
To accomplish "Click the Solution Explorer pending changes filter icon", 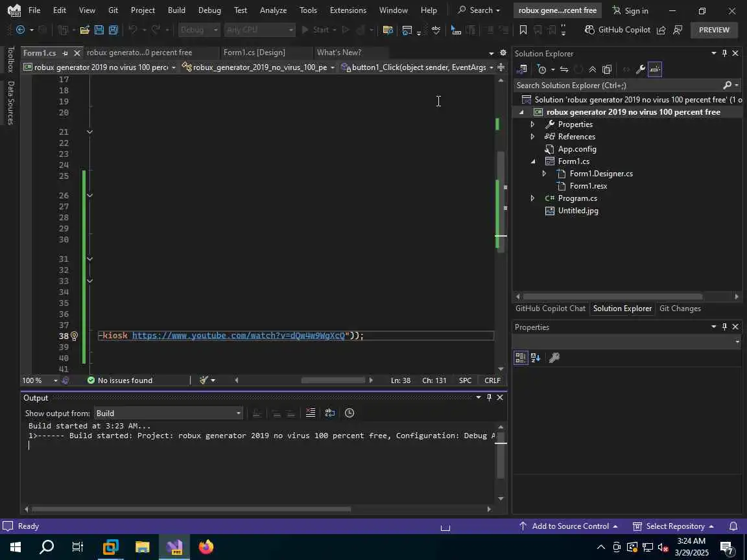I will point(541,69).
